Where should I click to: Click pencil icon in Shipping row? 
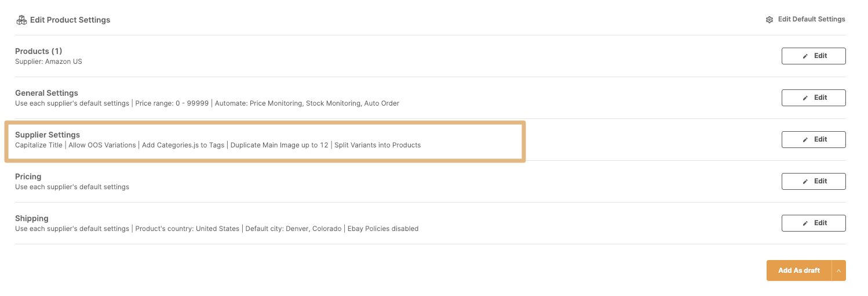coord(805,223)
